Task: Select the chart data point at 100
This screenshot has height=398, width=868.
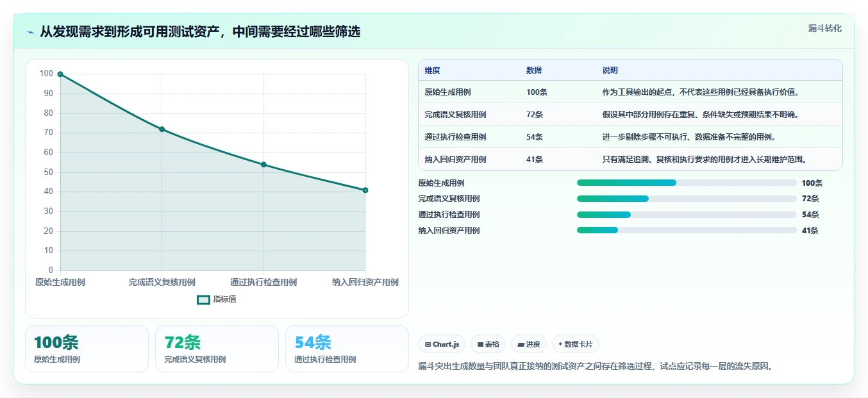Action: click(x=60, y=74)
